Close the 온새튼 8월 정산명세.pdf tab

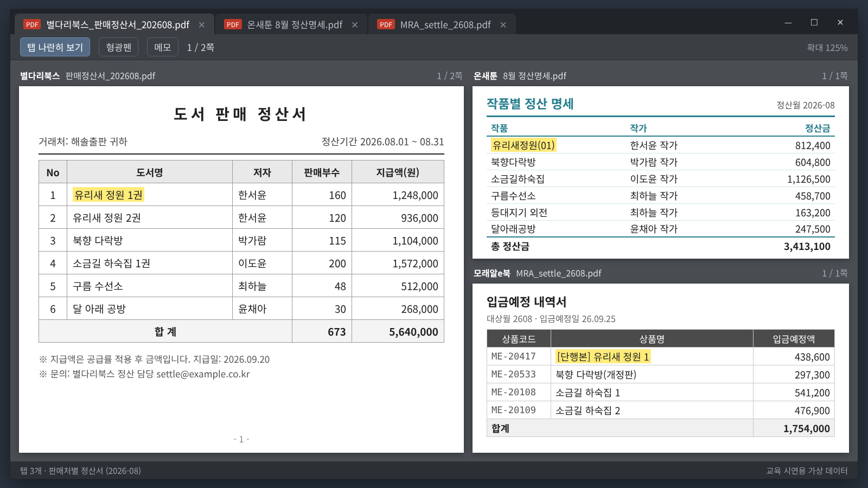pos(355,25)
